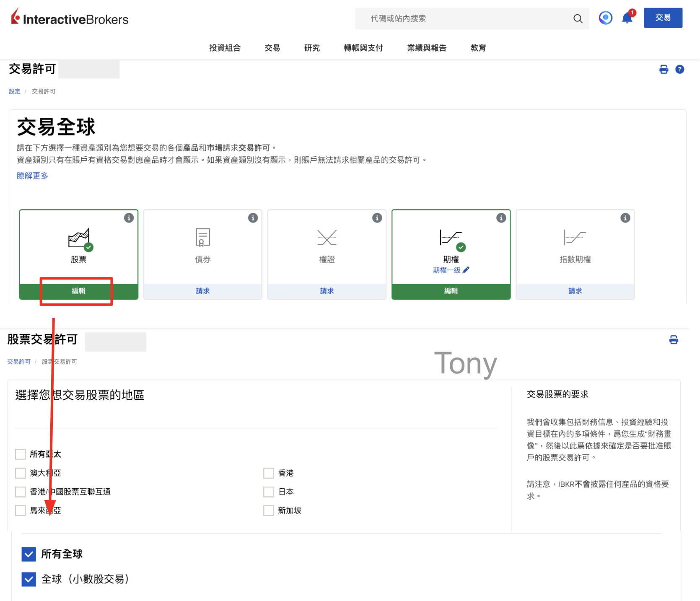Image resolution: width=700 pixels, height=601 pixels.
Task: Open the blue help question mark icon
Action: coord(679,70)
